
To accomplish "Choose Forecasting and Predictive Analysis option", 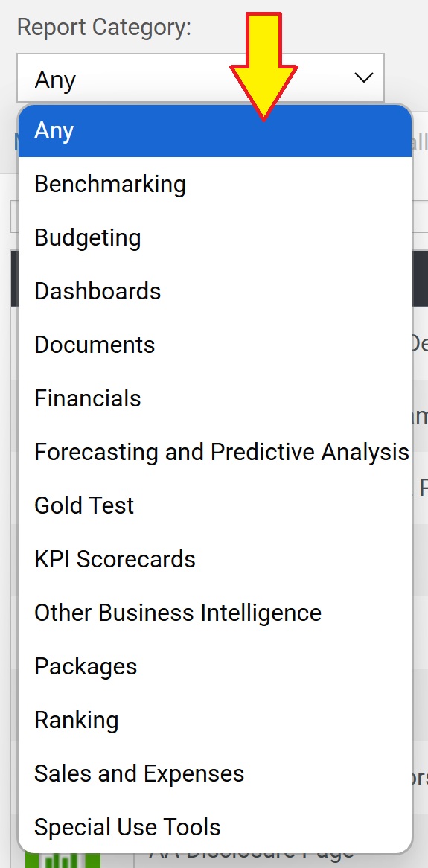I will click(215, 453).
